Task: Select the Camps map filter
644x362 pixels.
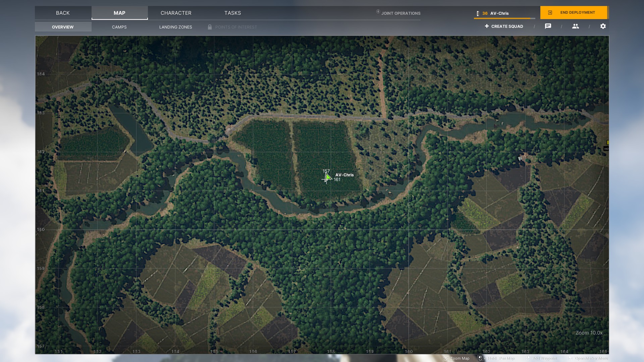Action: [119, 27]
